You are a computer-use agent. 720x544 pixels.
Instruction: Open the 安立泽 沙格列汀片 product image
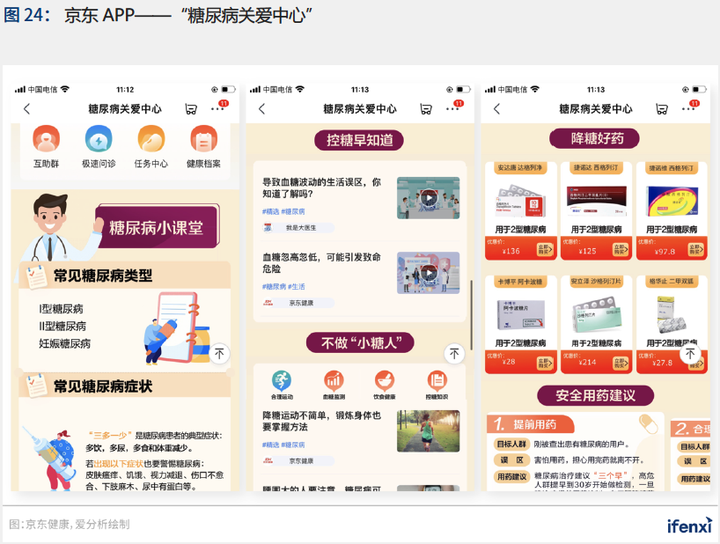click(x=596, y=314)
